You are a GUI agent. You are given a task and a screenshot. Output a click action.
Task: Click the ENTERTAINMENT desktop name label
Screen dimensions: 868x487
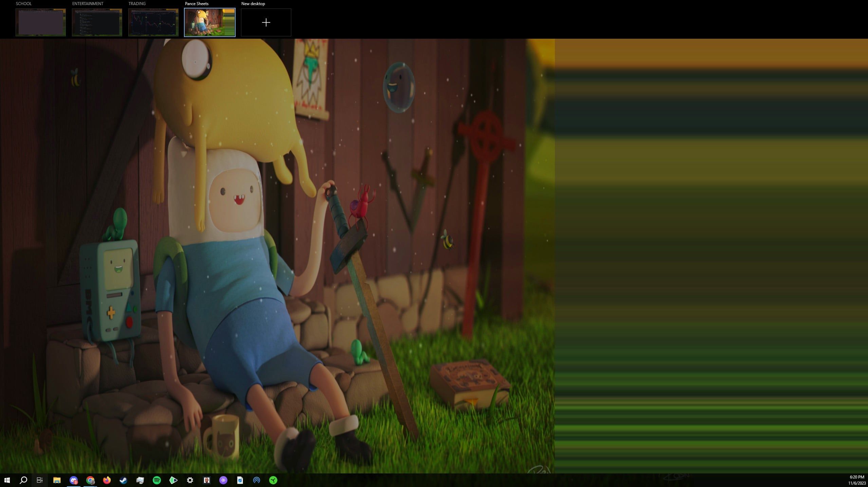pos(88,4)
